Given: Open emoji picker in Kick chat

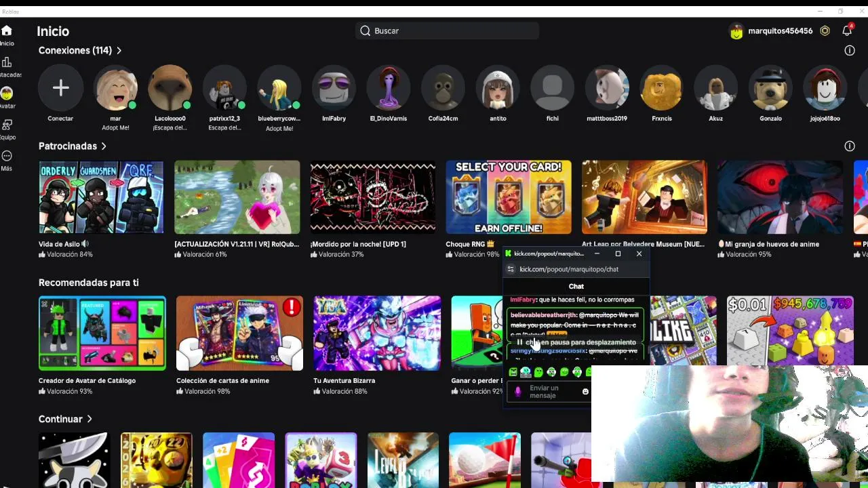Looking at the screenshot, I should 585,391.
